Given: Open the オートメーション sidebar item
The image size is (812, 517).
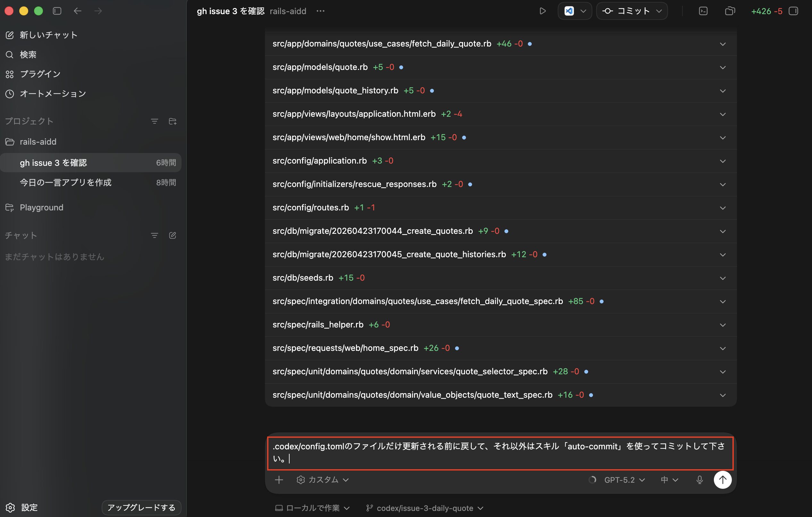Looking at the screenshot, I should pos(53,93).
